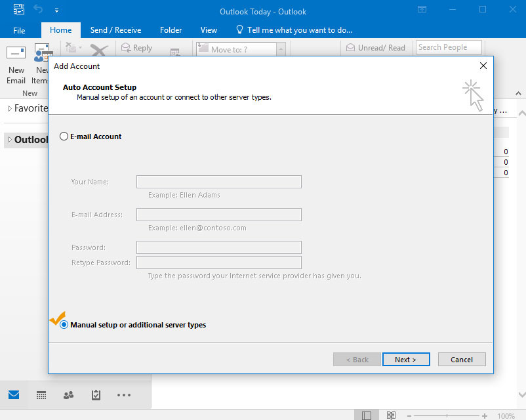Open the Send / Receive tab
The image size is (526, 420).
115,30
